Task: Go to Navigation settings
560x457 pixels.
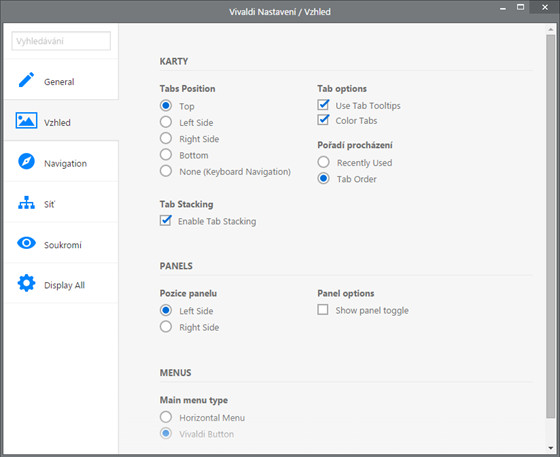Action: [61, 161]
